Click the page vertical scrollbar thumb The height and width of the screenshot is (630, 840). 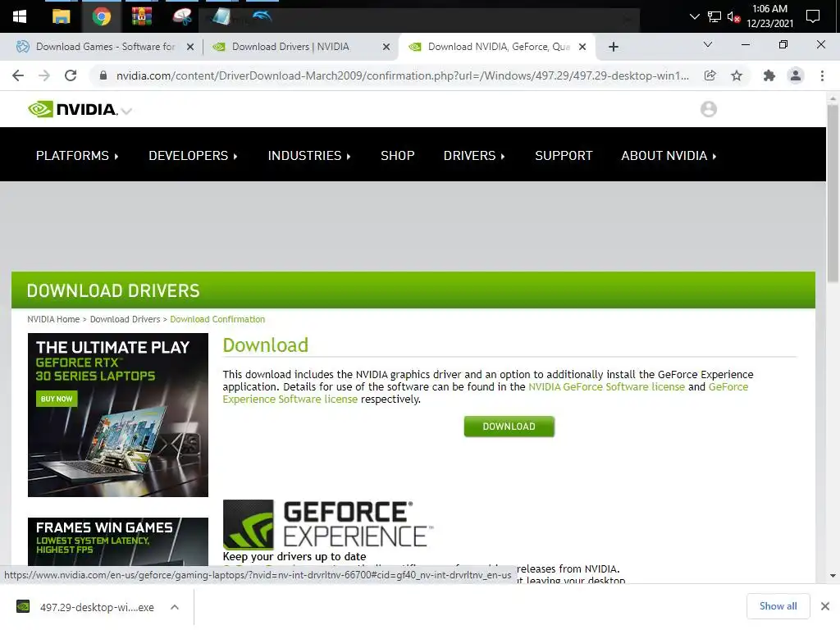(833, 194)
